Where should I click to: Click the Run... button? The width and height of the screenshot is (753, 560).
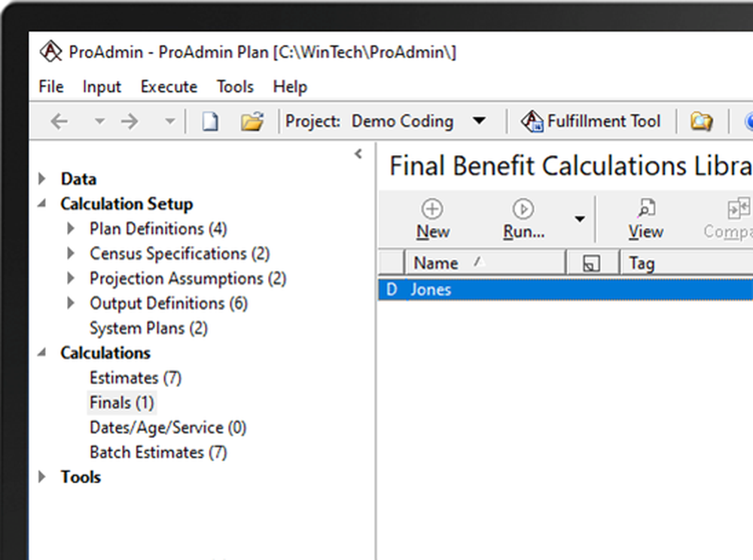coord(523,220)
